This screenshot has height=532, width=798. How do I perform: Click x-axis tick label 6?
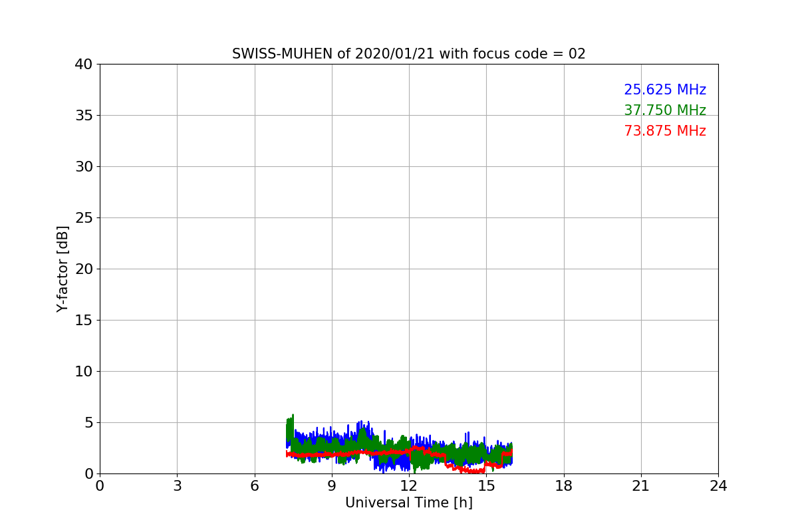pyautogui.click(x=254, y=486)
